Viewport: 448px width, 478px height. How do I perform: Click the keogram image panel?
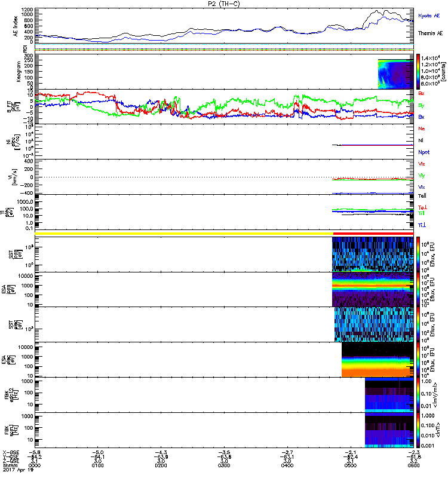pyautogui.click(x=395, y=74)
